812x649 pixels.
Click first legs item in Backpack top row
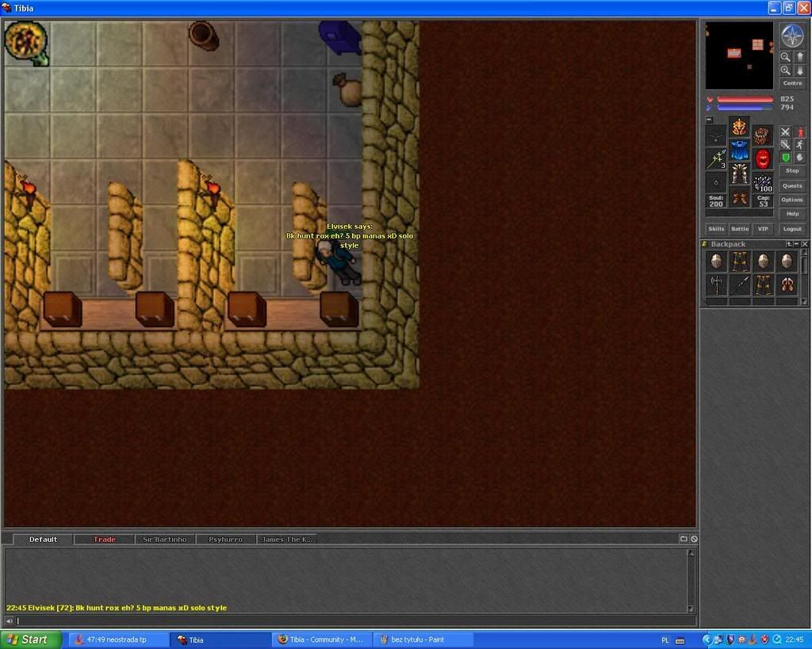[740, 262]
